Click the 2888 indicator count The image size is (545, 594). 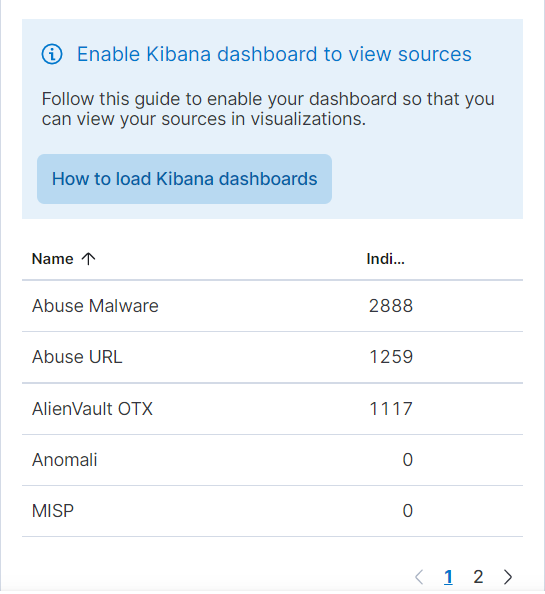point(391,306)
